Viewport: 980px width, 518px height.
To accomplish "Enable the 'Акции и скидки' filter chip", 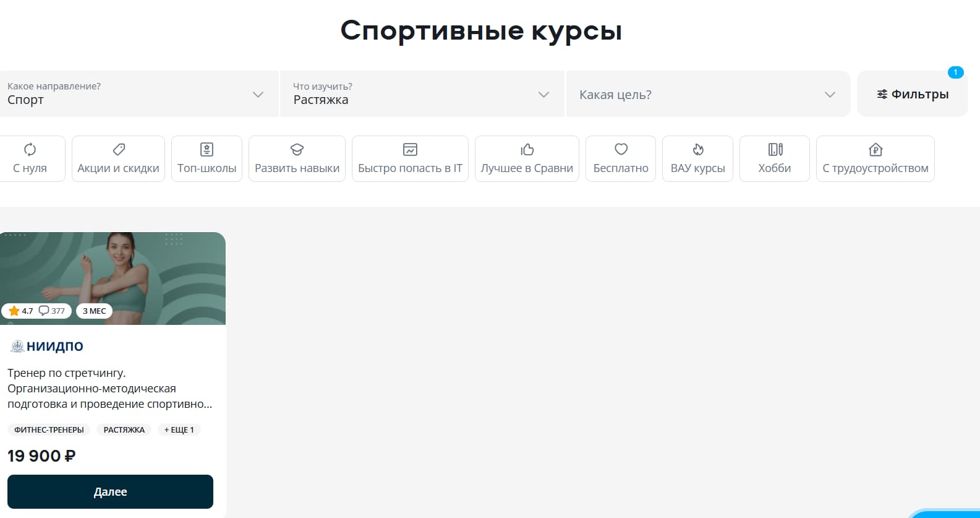I will click(x=118, y=158).
